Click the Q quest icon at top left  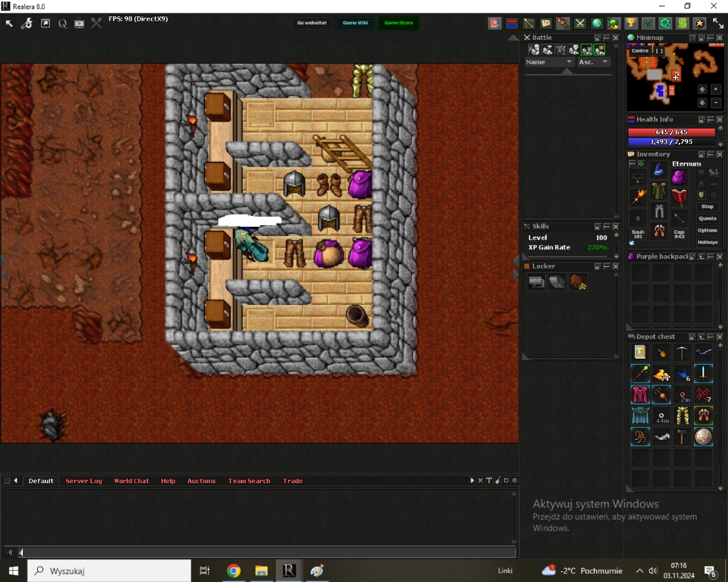coord(63,23)
